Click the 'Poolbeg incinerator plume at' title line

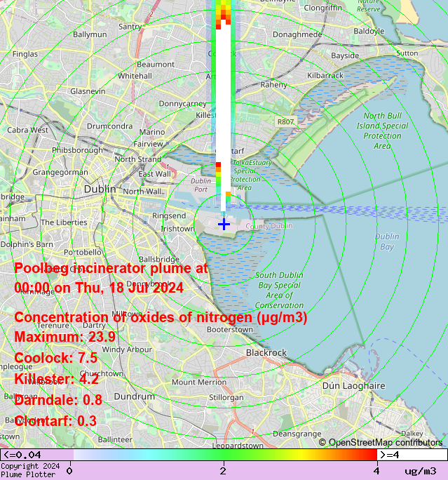(x=111, y=269)
